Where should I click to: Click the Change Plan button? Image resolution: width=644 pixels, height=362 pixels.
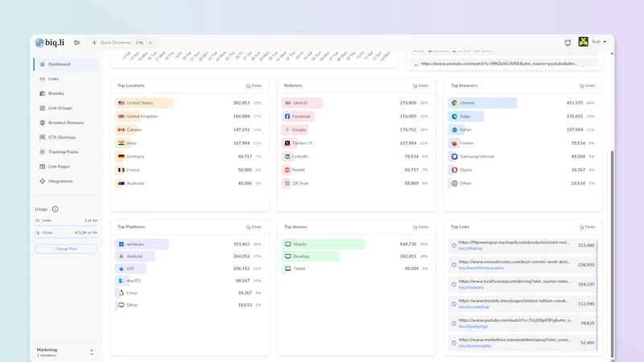point(66,249)
